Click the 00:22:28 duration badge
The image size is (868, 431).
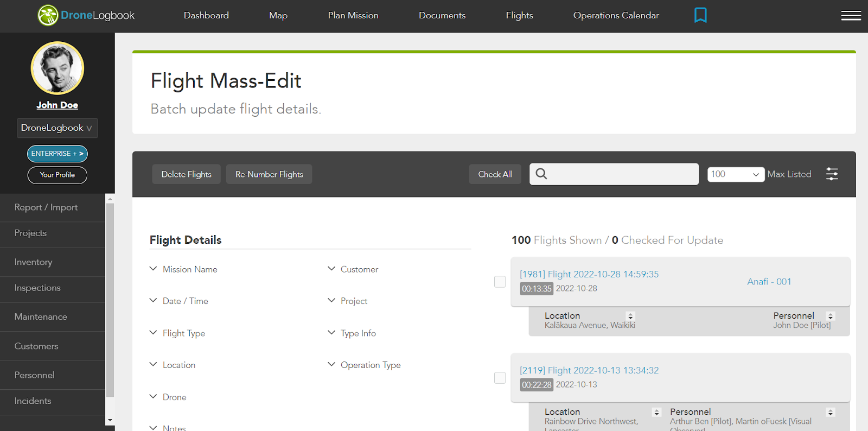537,385
